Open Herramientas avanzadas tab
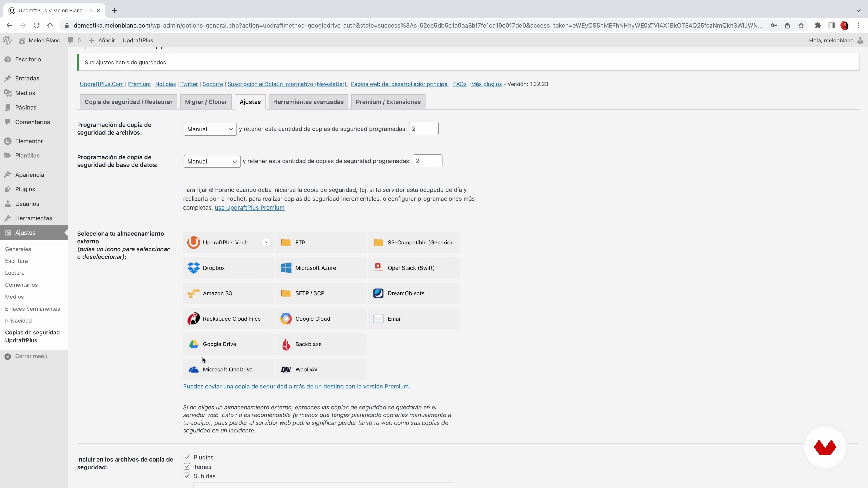868x488 pixels. [308, 102]
